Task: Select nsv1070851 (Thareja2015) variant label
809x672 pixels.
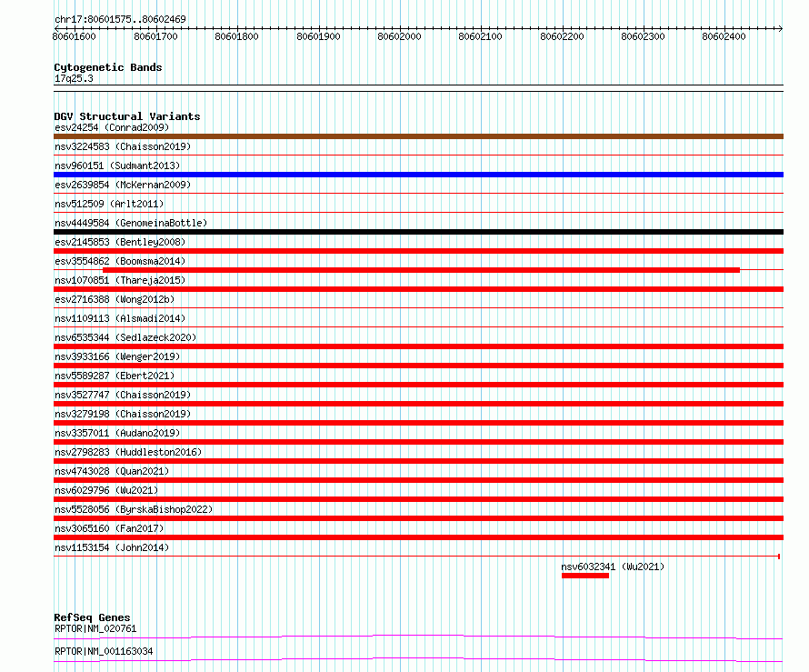Action: pyautogui.click(x=120, y=280)
